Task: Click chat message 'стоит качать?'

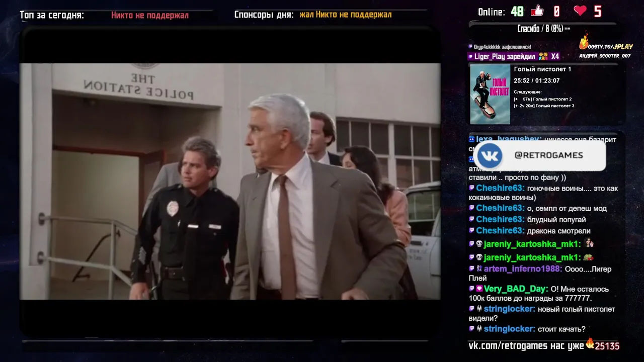Action: (x=561, y=329)
